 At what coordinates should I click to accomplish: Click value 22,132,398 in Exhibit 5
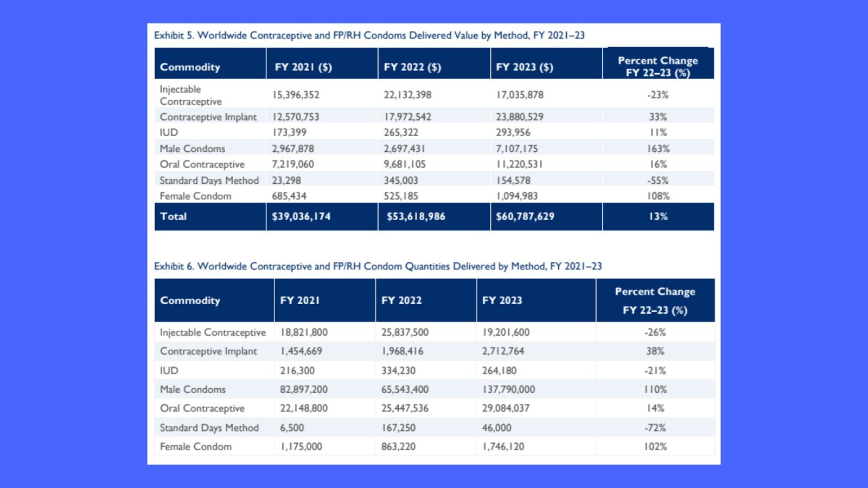click(x=407, y=95)
